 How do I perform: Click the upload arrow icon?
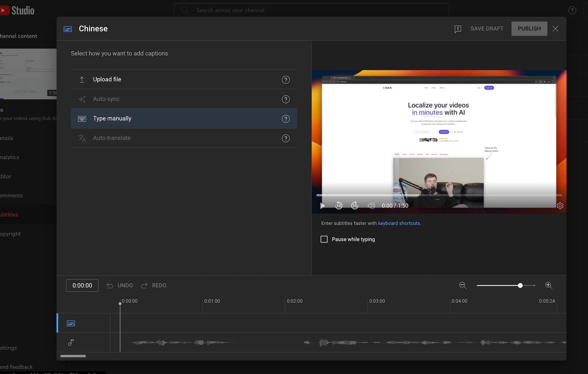tap(82, 80)
